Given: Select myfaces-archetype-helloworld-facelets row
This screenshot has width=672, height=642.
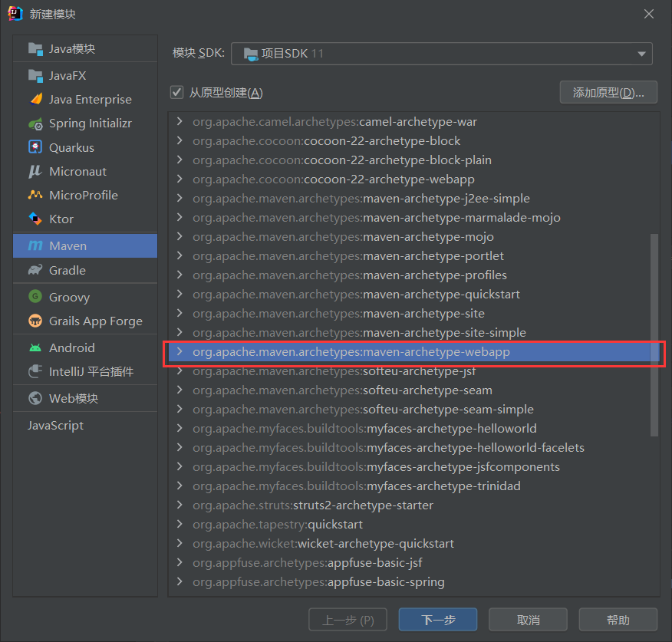Looking at the screenshot, I should [x=413, y=447].
